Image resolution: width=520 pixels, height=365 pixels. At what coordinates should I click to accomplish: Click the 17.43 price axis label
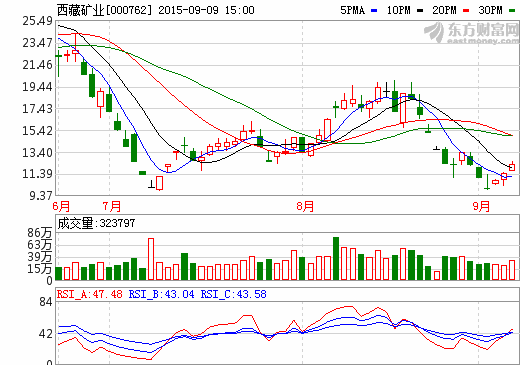(37, 109)
